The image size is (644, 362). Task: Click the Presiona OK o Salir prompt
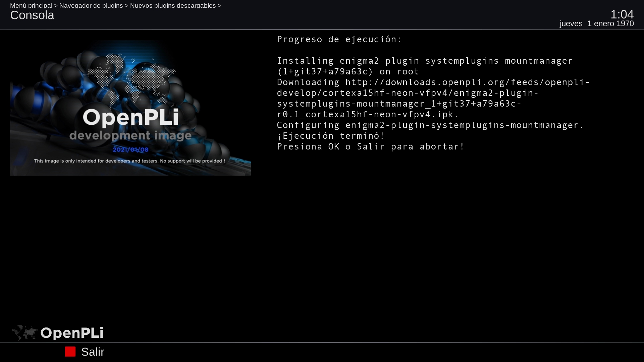(370, 147)
